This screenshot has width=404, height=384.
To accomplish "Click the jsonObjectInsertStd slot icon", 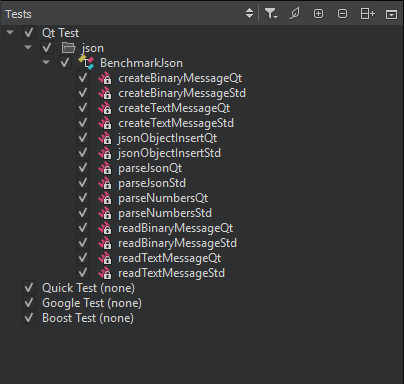I will [105, 153].
